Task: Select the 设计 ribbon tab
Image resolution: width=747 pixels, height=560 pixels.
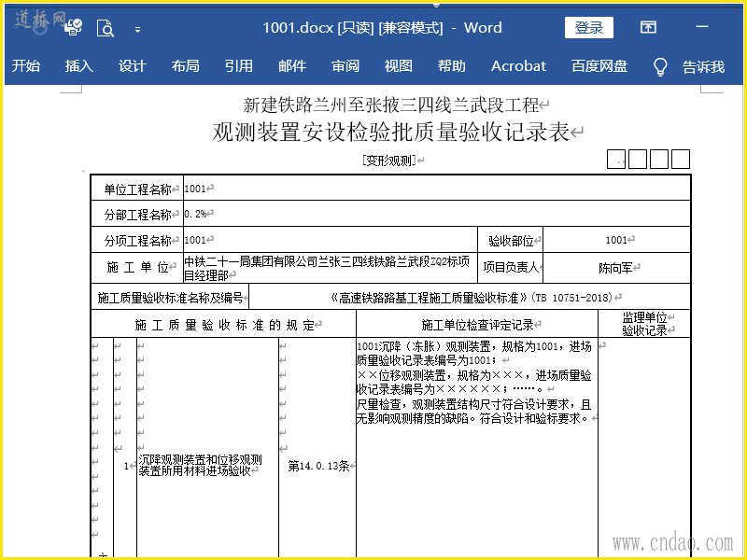Action: pos(132,65)
